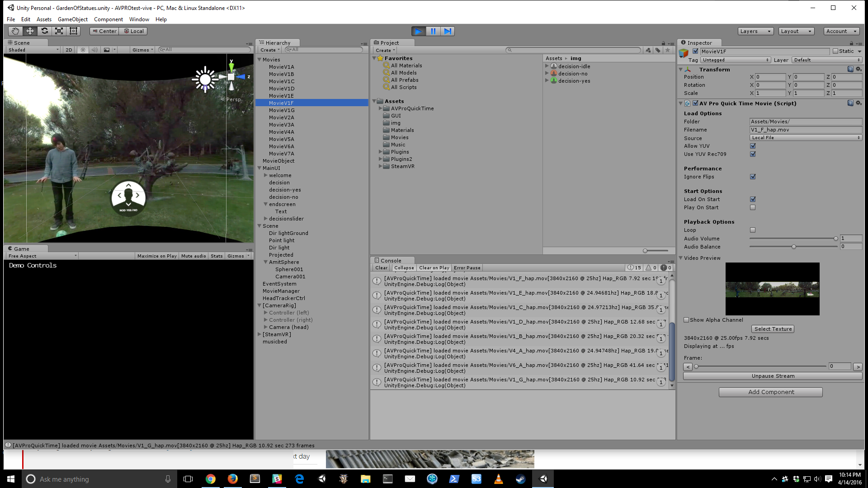Click the Unpause Stream button
The image size is (868, 488).
(x=773, y=376)
